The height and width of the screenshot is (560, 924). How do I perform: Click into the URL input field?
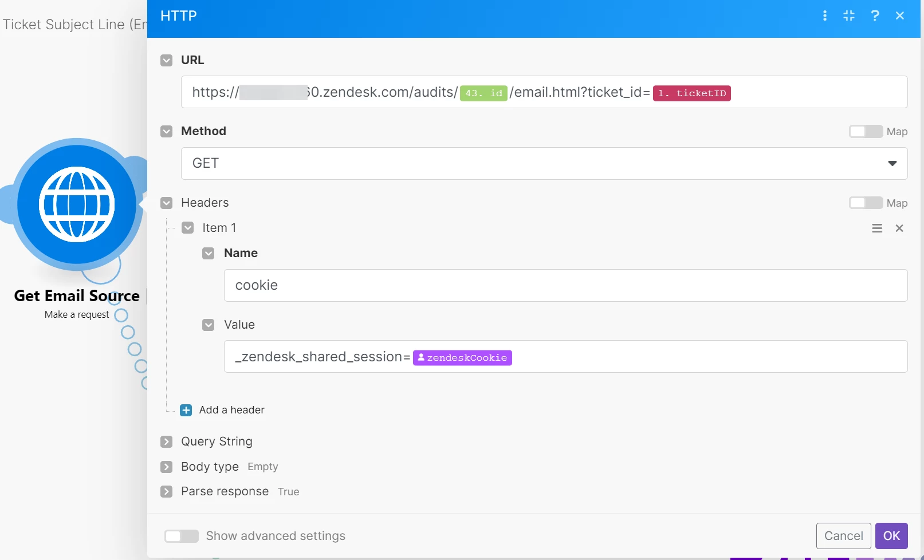pos(544,92)
